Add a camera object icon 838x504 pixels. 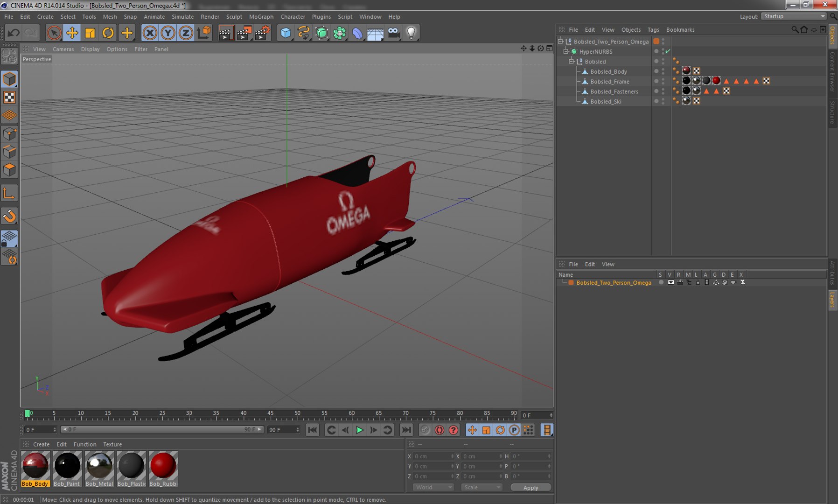point(393,33)
